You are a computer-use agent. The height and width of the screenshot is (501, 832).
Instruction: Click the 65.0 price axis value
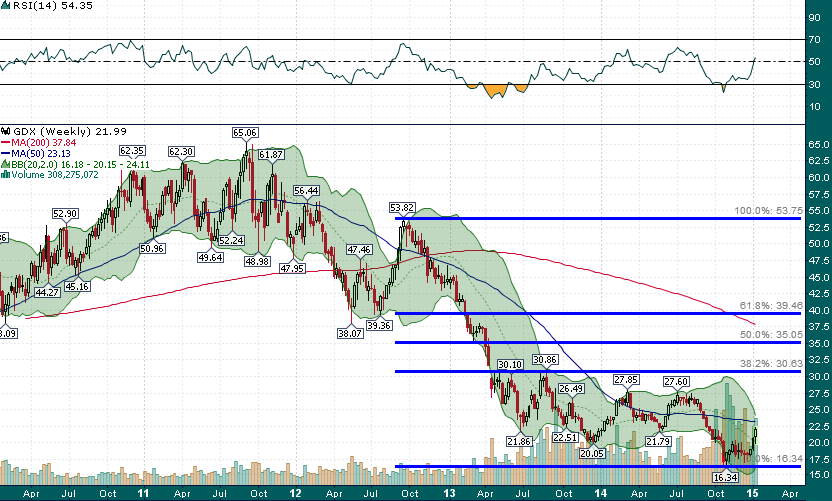(x=820, y=144)
